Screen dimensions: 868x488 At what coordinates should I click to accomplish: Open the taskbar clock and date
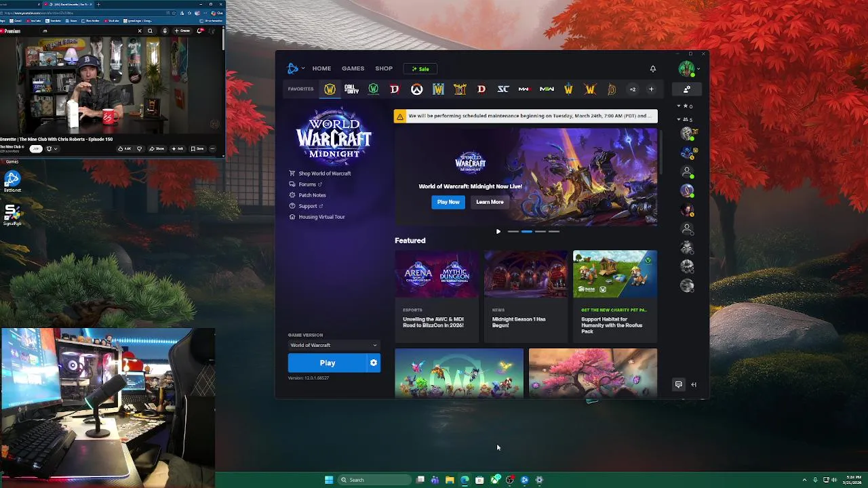pos(853,480)
